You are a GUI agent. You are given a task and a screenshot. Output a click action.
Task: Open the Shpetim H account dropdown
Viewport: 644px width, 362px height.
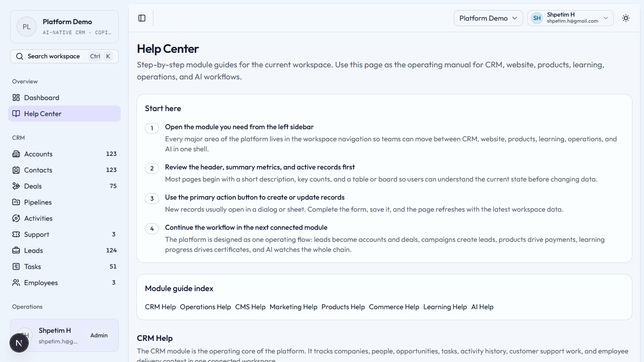coord(570,18)
